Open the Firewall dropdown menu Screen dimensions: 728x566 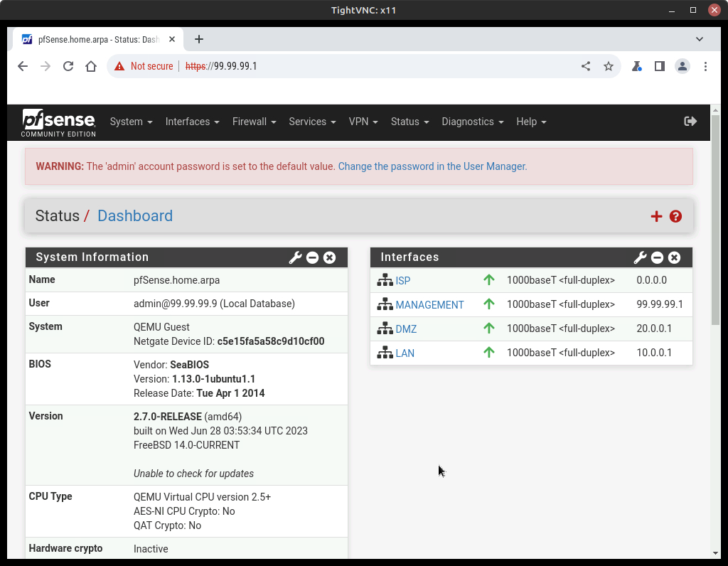coord(254,121)
